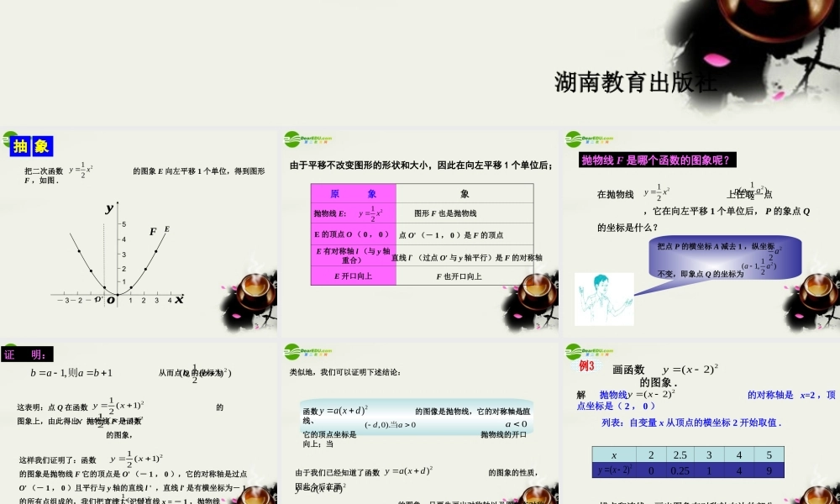
Task: Click the teacher figure illustration
Action: click(x=604, y=299)
